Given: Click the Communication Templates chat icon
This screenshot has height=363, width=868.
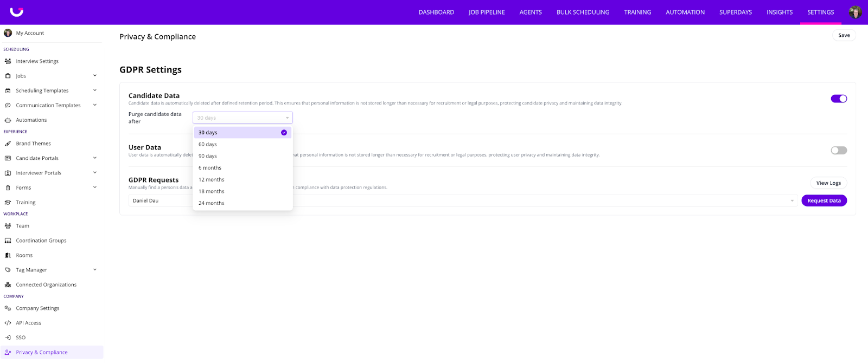Looking at the screenshot, I should [8, 105].
